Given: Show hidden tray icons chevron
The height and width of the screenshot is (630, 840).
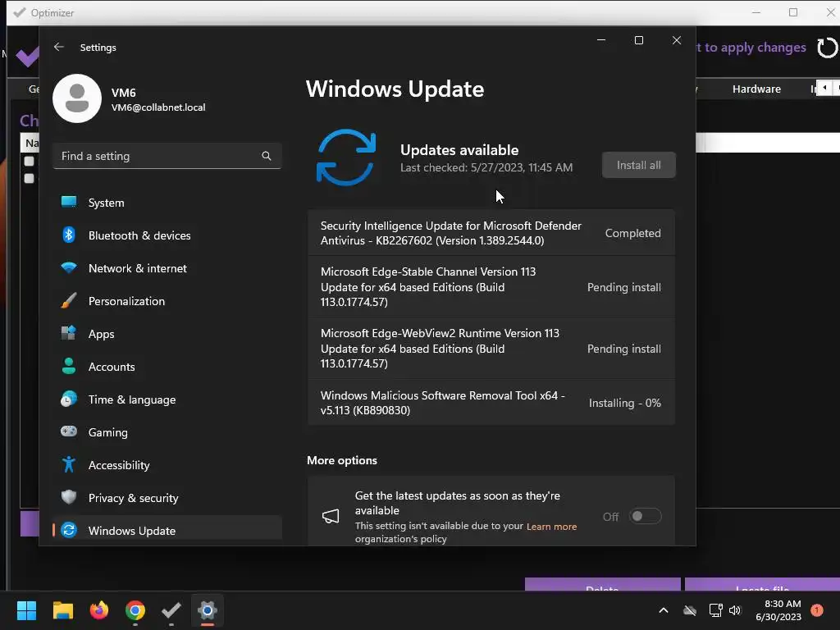Looking at the screenshot, I should (663, 610).
